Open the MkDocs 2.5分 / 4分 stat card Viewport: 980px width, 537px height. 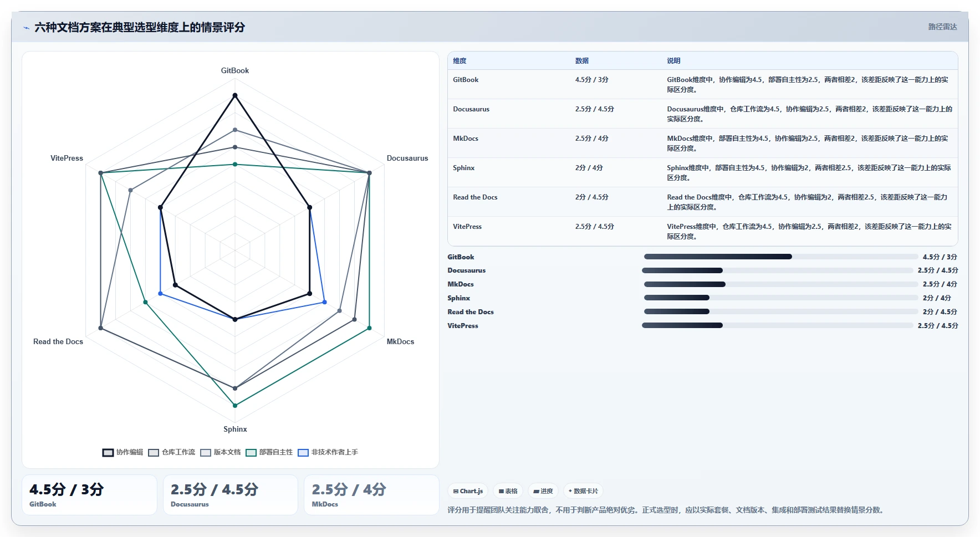pyautogui.click(x=371, y=495)
